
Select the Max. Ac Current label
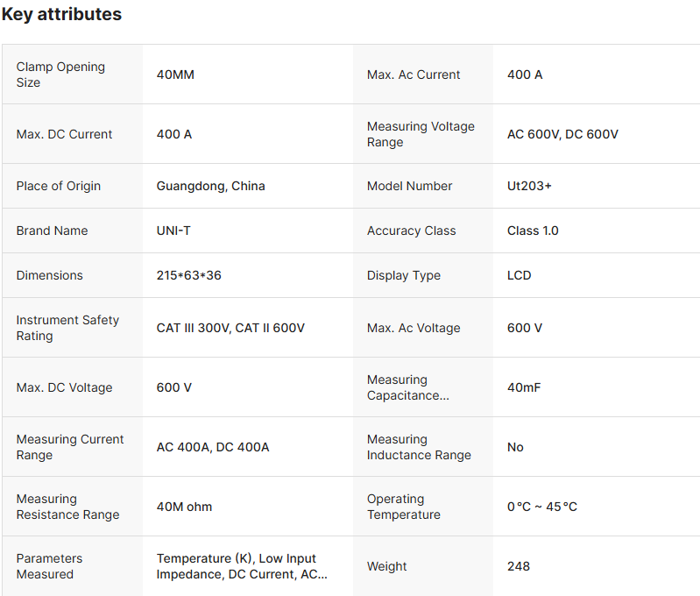[x=414, y=74]
